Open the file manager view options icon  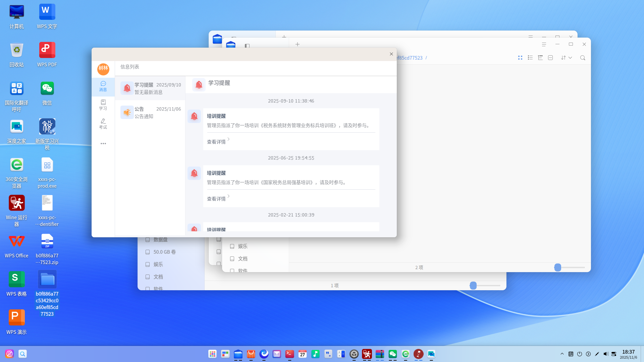[550, 58]
